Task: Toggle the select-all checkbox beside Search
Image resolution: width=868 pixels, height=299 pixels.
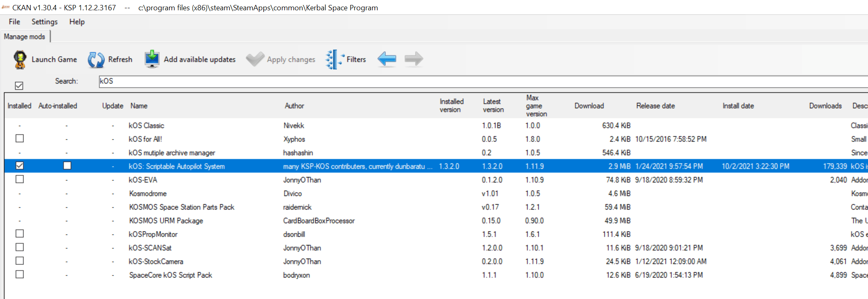Action: 19,86
